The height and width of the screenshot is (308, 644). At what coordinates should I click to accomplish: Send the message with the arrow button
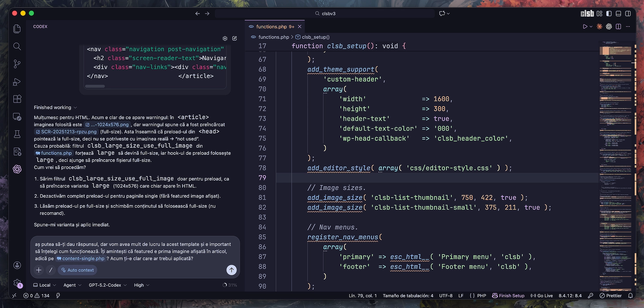point(231,270)
